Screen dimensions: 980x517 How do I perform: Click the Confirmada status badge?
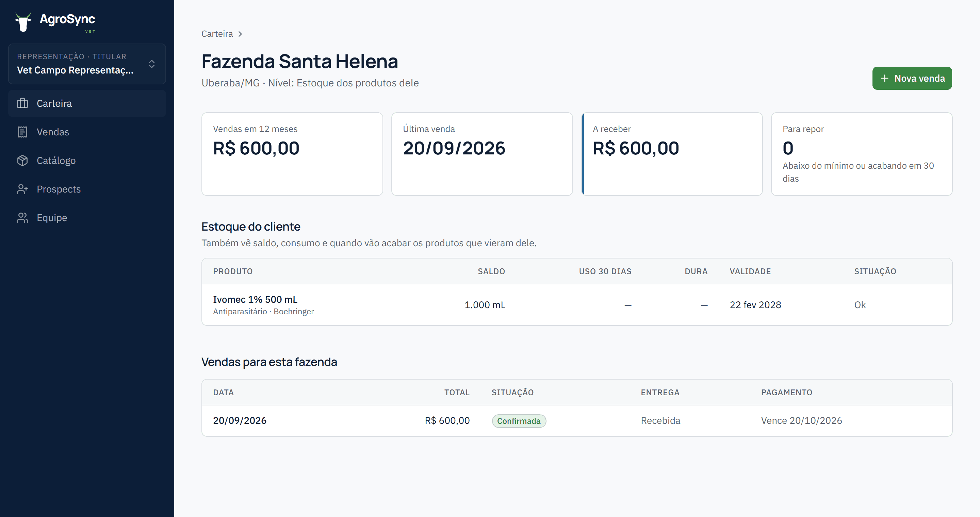coord(519,421)
